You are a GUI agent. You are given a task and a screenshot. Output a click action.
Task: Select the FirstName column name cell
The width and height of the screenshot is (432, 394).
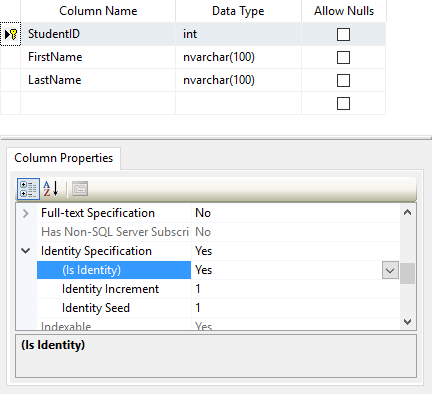coord(98,57)
